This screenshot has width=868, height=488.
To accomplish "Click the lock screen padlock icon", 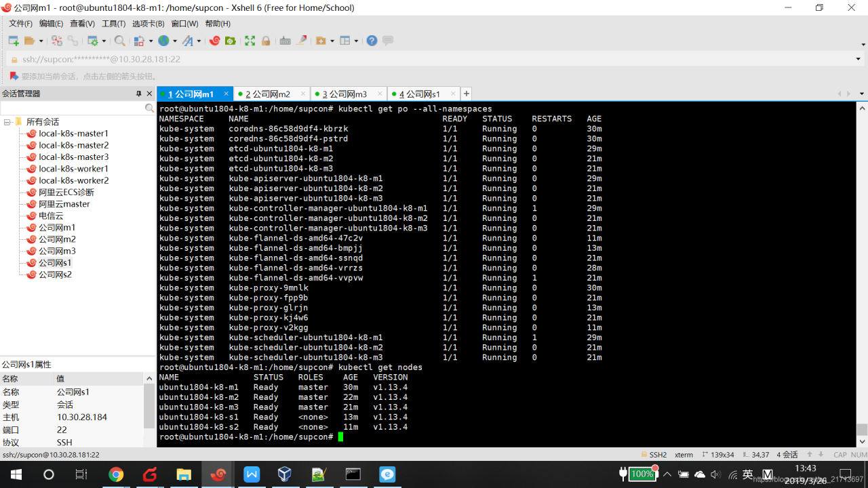I will pos(266,41).
